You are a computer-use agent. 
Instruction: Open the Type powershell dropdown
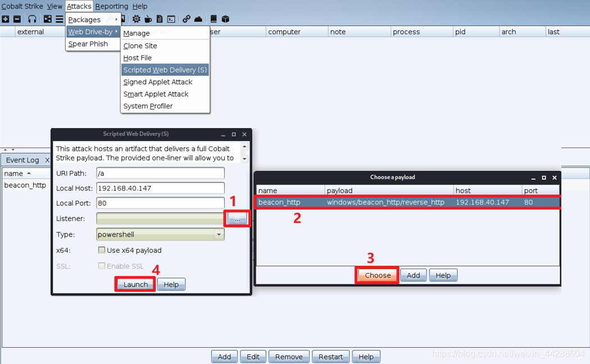(x=219, y=234)
